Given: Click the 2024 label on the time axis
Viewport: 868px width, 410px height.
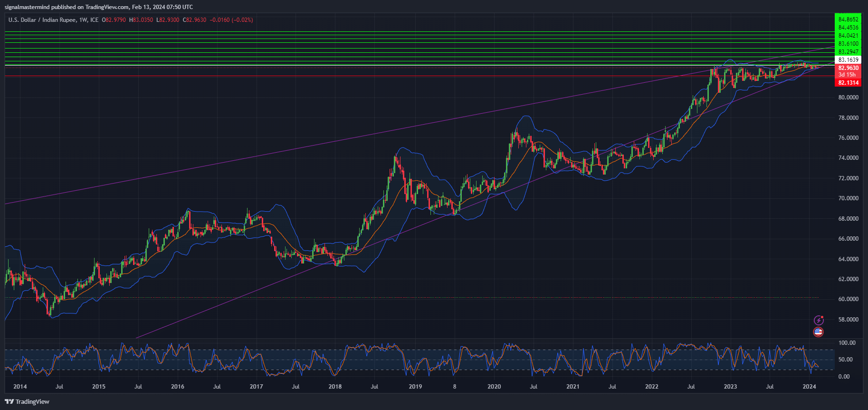Looking at the screenshot, I should pyautogui.click(x=809, y=387).
